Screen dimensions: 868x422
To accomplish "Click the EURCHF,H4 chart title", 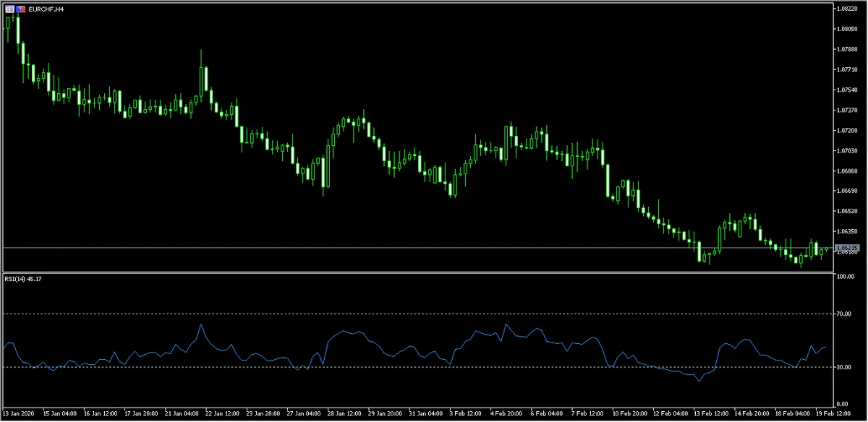I will (x=46, y=10).
